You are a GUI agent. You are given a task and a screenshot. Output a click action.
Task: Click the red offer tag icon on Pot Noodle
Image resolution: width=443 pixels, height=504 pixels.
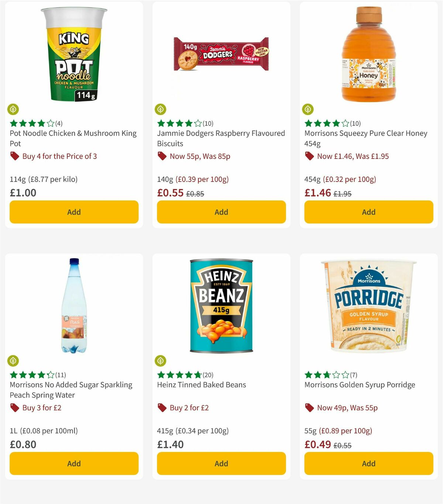click(x=14, y=156)
